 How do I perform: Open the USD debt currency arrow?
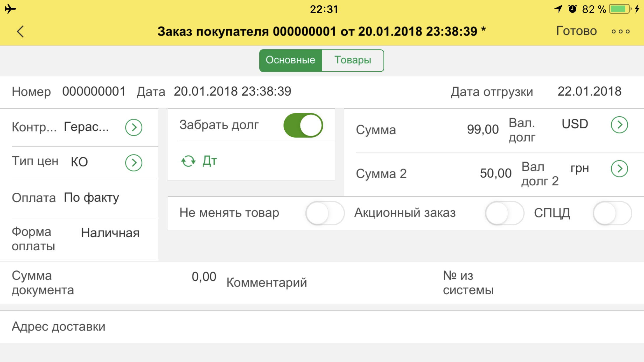click(x=619, y=125)
